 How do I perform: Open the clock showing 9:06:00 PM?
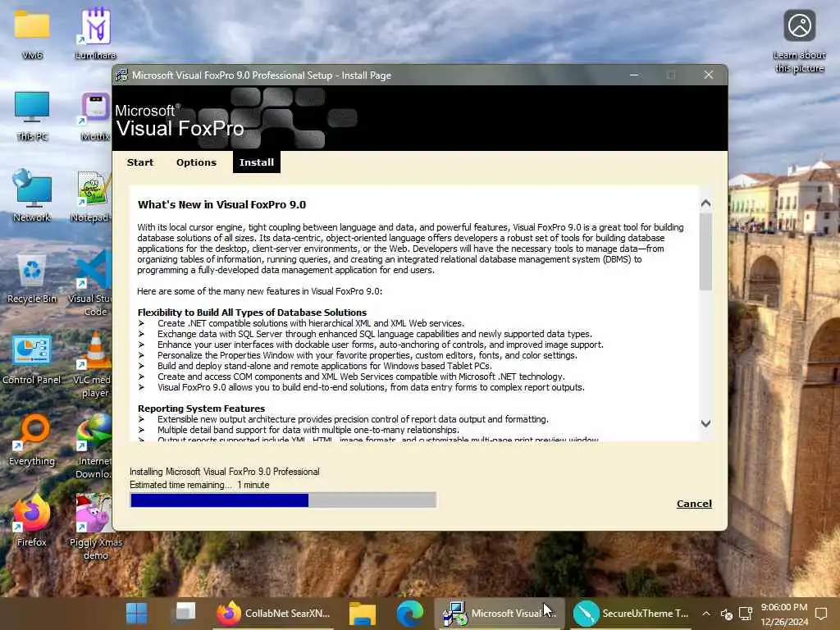783,614
